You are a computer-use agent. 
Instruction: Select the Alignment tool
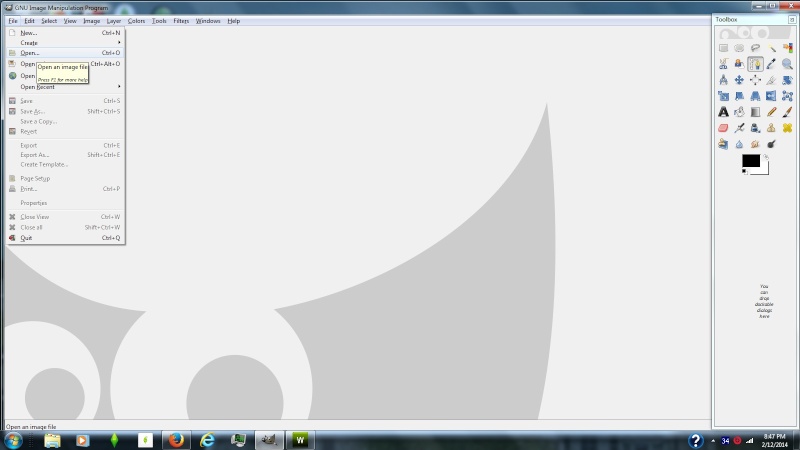(755, 80)
